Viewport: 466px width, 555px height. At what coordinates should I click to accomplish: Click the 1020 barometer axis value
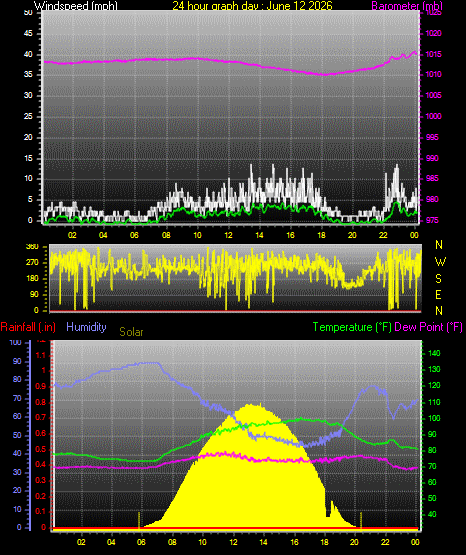(433, 34)
